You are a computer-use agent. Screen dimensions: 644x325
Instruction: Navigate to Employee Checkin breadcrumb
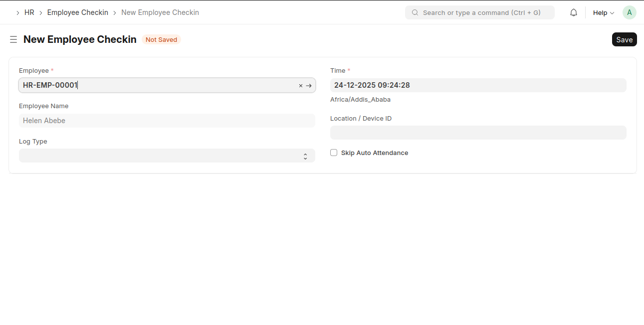tap(77, 12)
